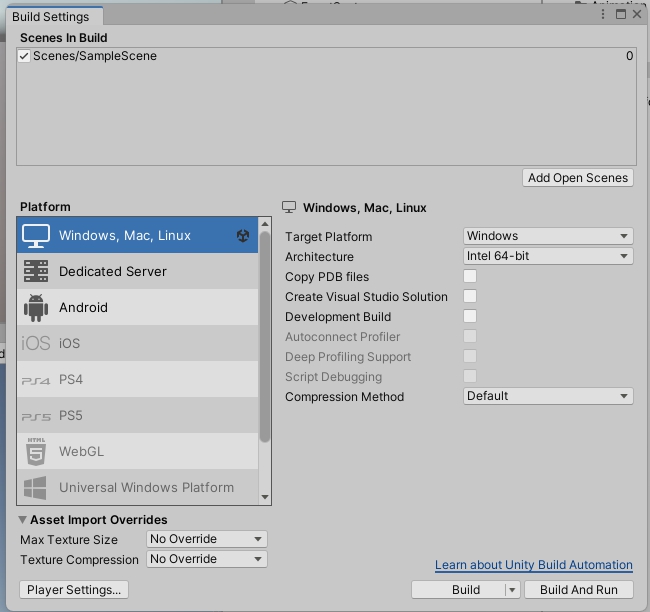The height and width of the screenshot is (612, 650).
Task: Click Build And Run button
Action: (579, 590)
